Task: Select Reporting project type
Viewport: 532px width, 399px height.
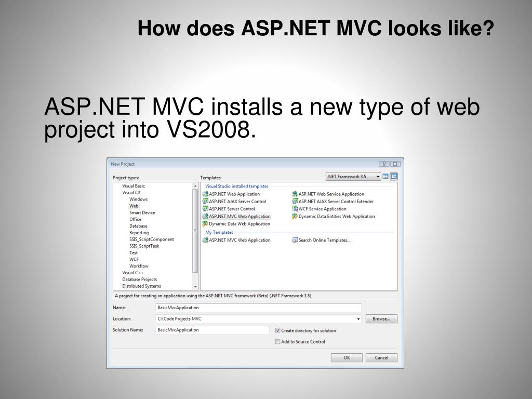Action: click(139, 233)
